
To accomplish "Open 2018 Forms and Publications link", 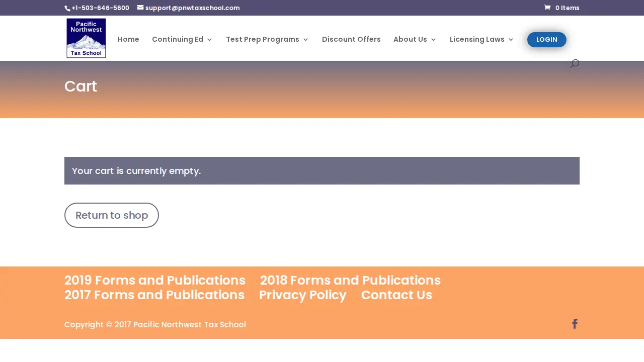I will (350, 280).
